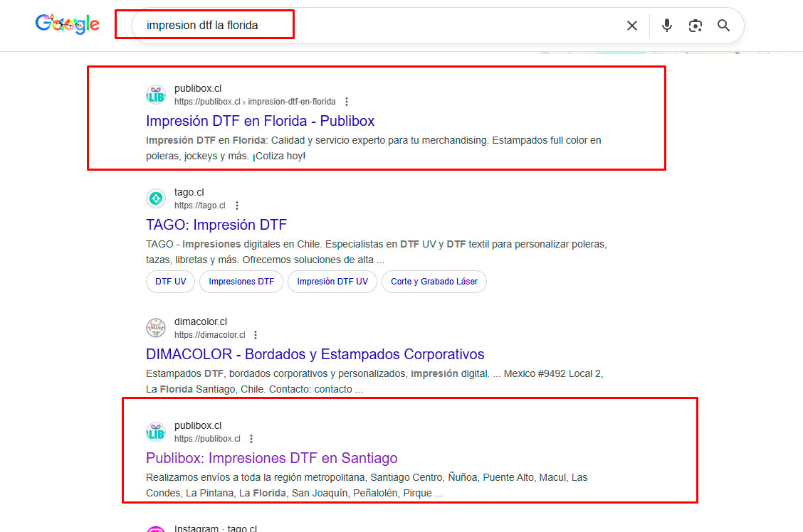Select the 'Impresión DTF UV' sitelink chip

(x=332, y=282)
